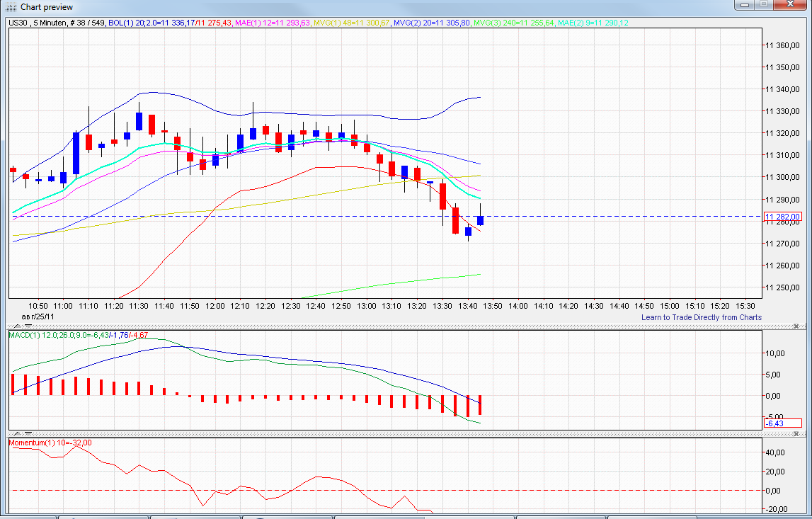Screen dimensions: 812x519
Task: Click the 11 270,00 price axis label
Action: (782, 244)
